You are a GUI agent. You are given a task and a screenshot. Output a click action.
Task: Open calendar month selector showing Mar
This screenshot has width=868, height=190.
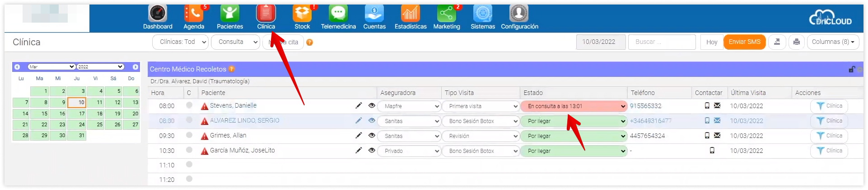[51, 67]
